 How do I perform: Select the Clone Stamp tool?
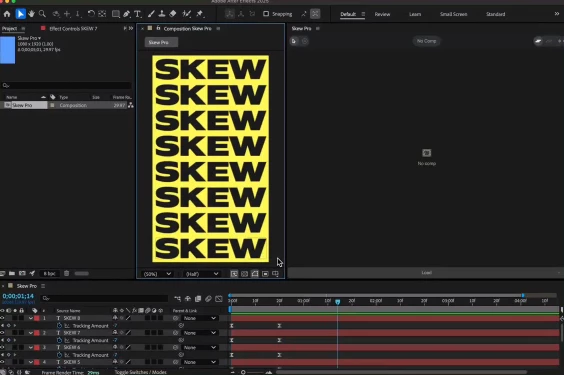coord(162,14)
